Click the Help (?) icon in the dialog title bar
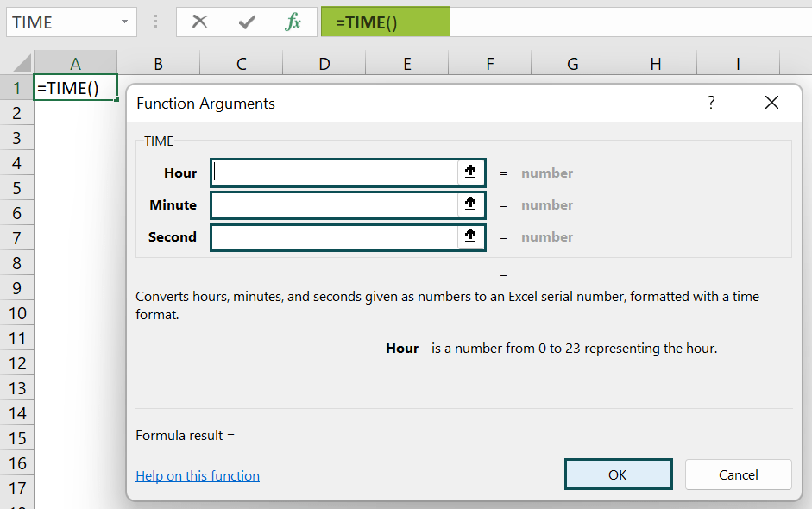This screenshot has height=509, width=812. (x=711, y=103)
